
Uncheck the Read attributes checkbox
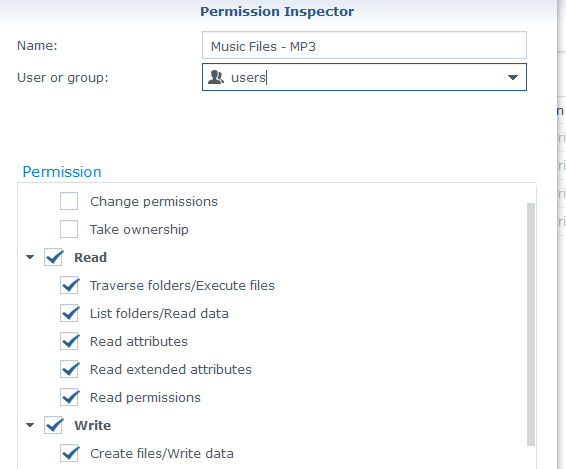pos(69,341)
